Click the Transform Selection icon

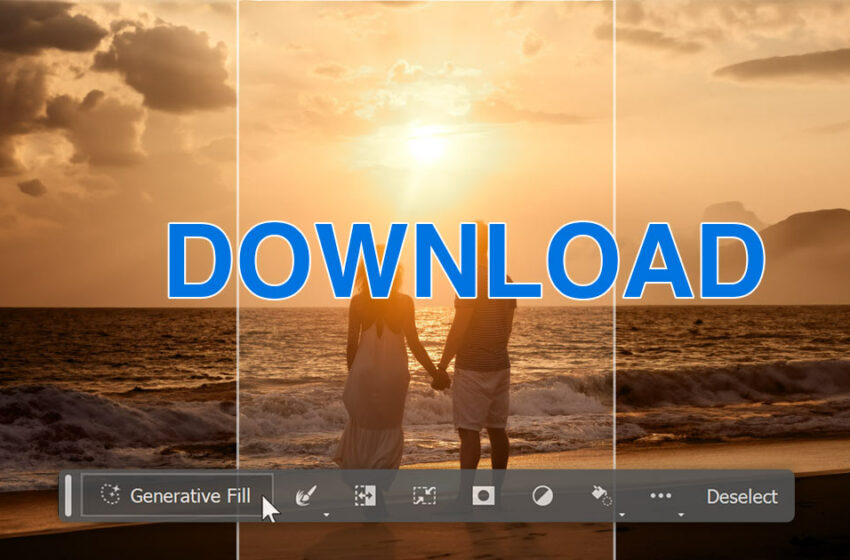[424, 496]
